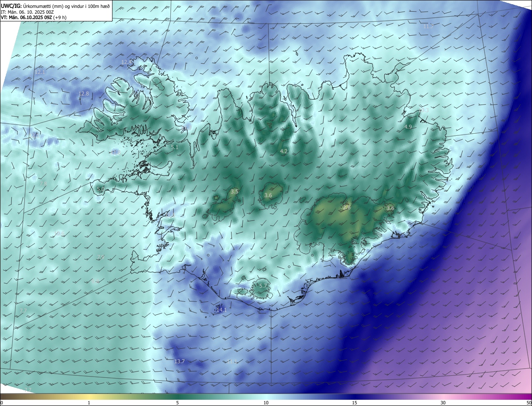Click the 0 tick on the color scale
The image size is (532, 406).
[2, 403]
